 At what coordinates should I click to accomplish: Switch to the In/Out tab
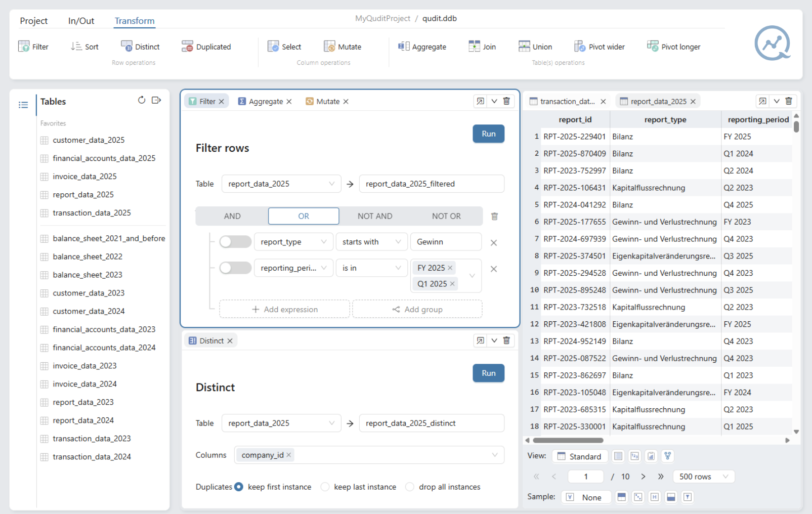tap(81, 21)
